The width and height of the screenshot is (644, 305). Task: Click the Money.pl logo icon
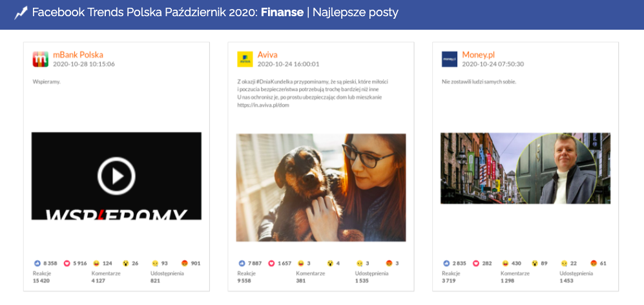449,59
